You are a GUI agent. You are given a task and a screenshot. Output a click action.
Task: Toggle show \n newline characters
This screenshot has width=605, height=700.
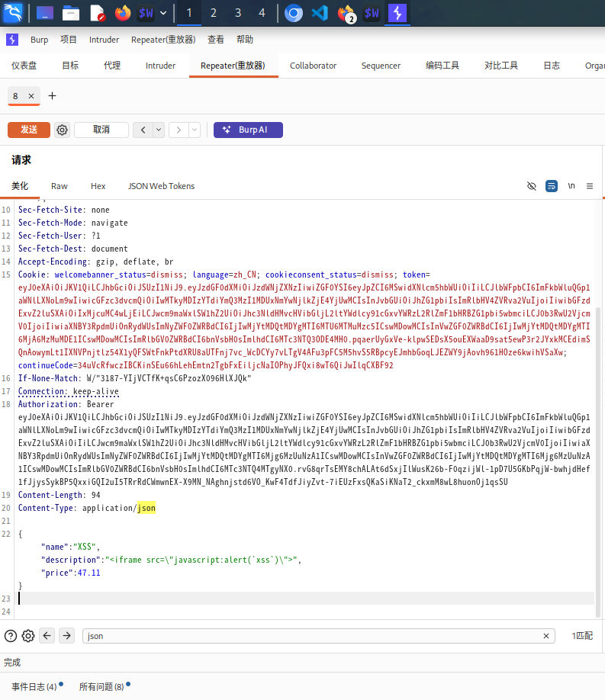click(x=571, y=186)
